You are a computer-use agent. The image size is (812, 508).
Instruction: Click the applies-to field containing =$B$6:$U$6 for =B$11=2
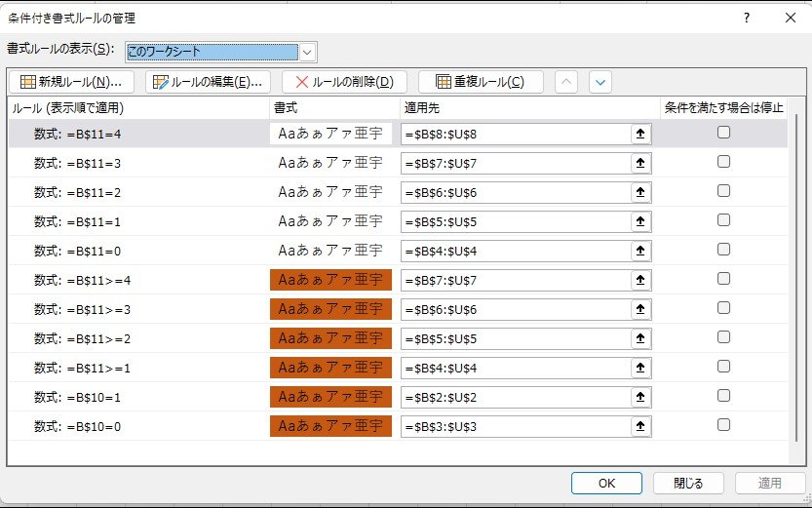coord(515,193)
